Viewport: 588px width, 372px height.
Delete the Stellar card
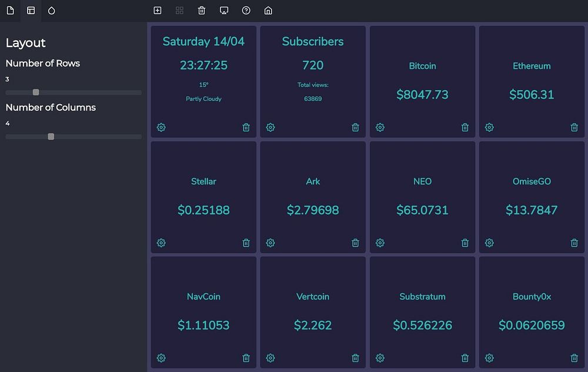click(246, 243)
